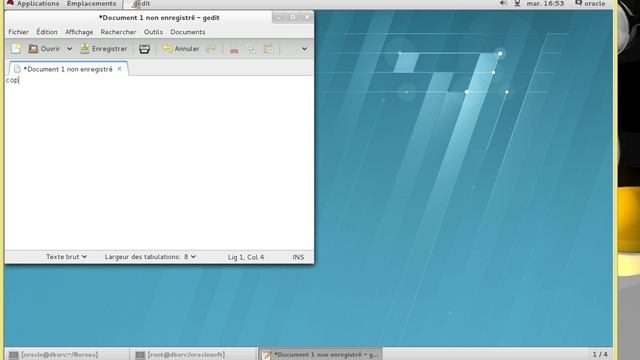Click the redo arrow icon

point(211,49)
